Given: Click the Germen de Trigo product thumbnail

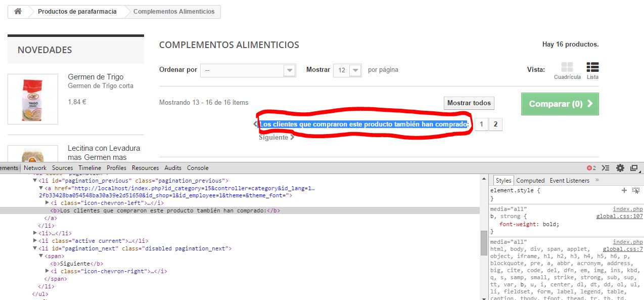Looking at the screenshot, I should pos(33,99).
